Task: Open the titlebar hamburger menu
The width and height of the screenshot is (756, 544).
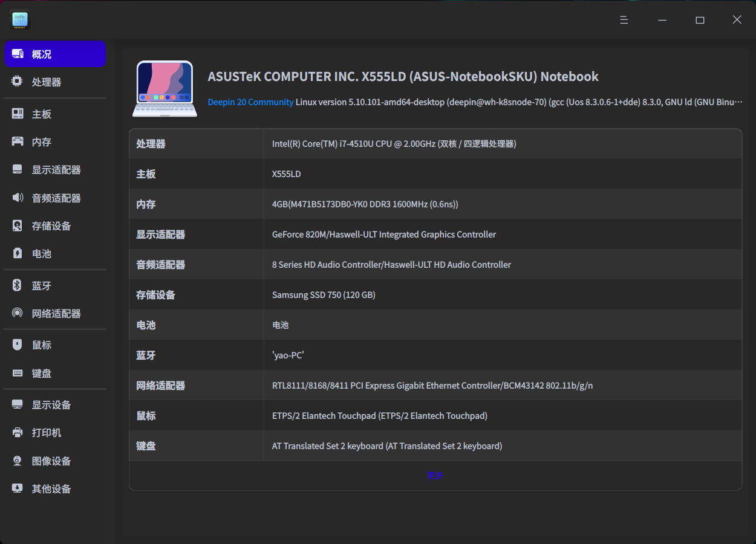Action: [624, 19]
